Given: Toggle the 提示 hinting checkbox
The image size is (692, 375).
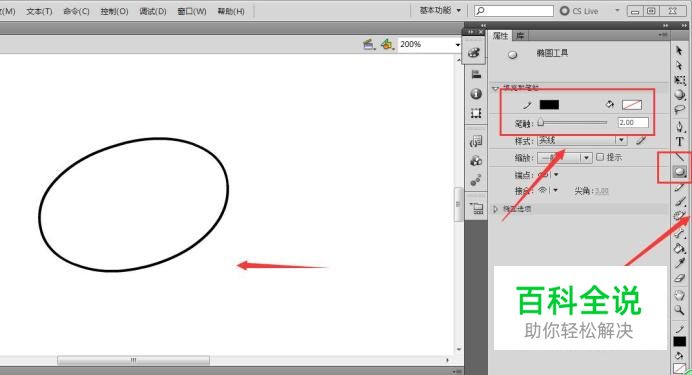Looking at the screenshot, I should [600, 157].
